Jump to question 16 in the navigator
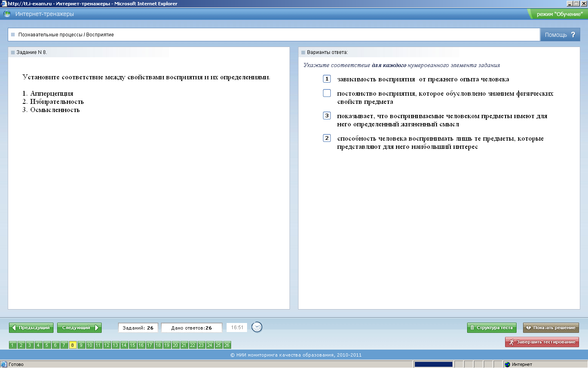588x368 pixels. [x=141, y=345]
